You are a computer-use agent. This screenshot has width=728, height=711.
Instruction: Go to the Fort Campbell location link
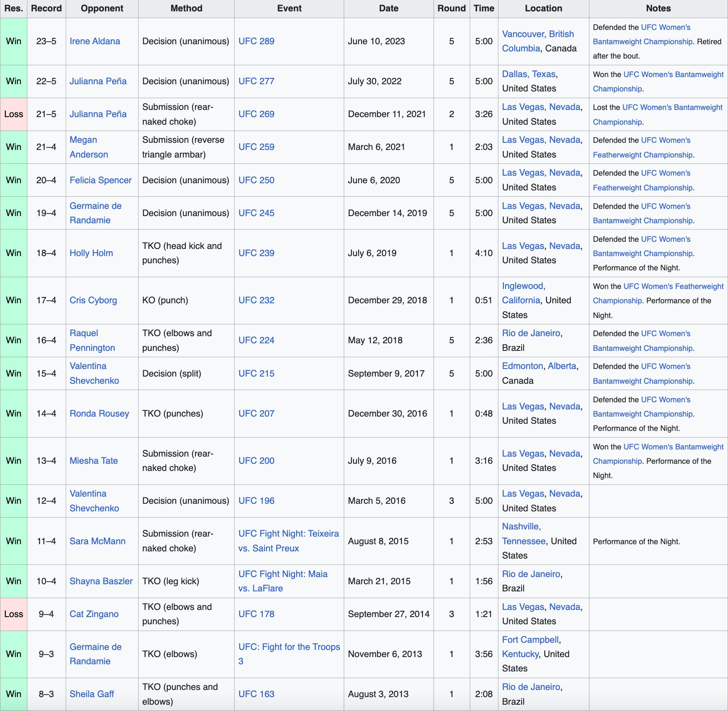(530, 640)
